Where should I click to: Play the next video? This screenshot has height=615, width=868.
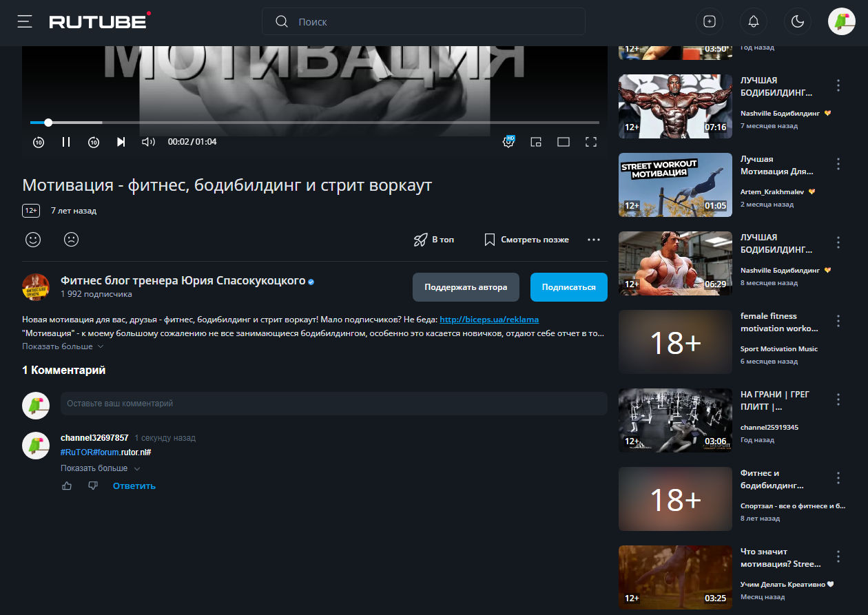point(121,142)
